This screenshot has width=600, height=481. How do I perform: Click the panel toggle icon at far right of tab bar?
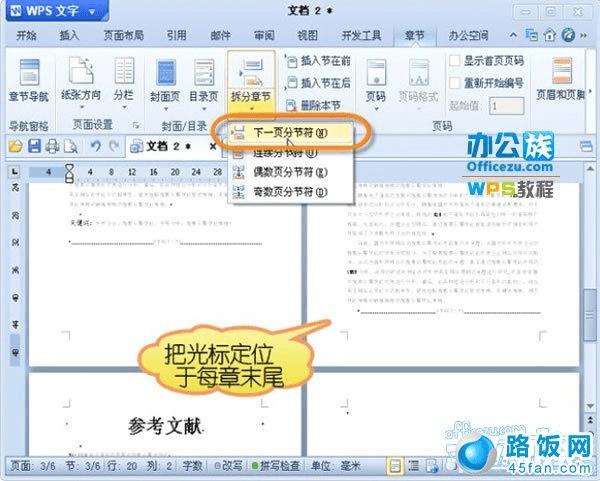click(x=586, y=146)
